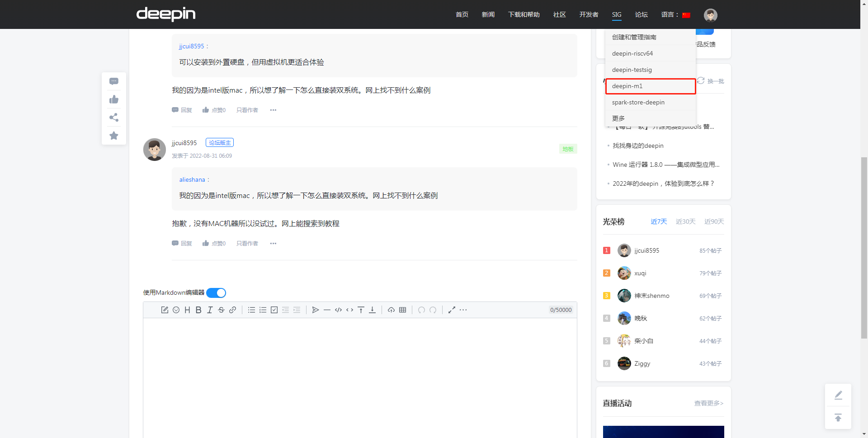Expand the editor to fullscreen
This screenshot has height=438, width=868.
click(x=452, y=310)
